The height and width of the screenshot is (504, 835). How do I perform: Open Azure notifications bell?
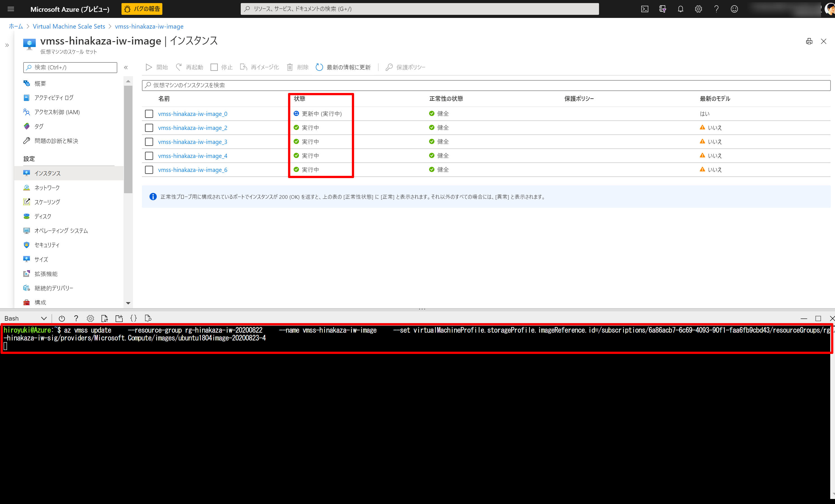pyautogui.click(x=680, y=9)
